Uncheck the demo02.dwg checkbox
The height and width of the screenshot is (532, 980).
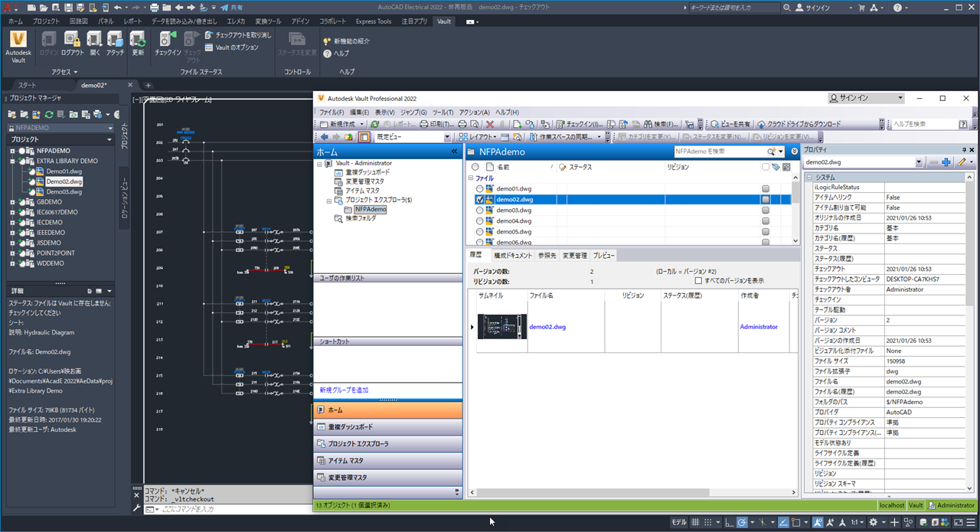pos(480,199)
